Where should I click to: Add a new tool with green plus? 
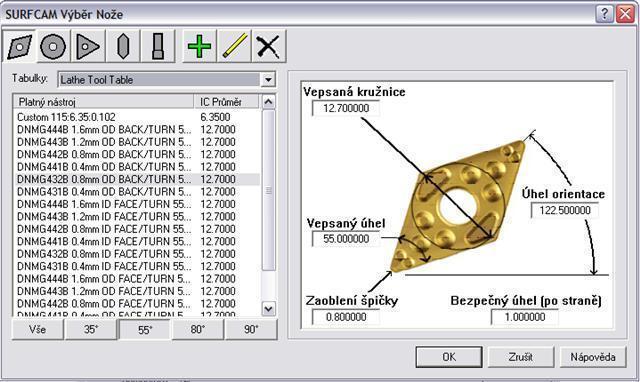[199, 46]
